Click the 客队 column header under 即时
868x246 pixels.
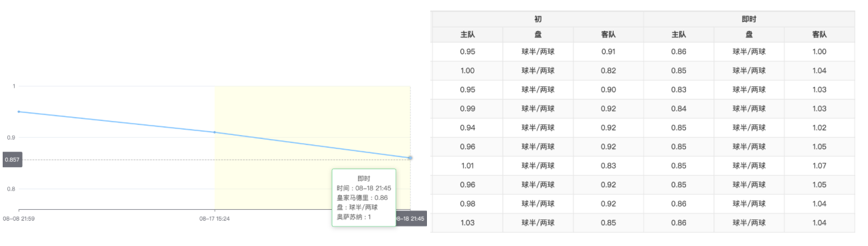[819, 35]
